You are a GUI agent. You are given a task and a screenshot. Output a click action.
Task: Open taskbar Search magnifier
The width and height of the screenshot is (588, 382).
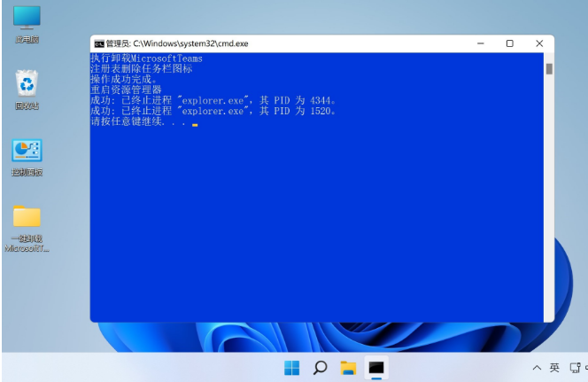tap(320, 368)
